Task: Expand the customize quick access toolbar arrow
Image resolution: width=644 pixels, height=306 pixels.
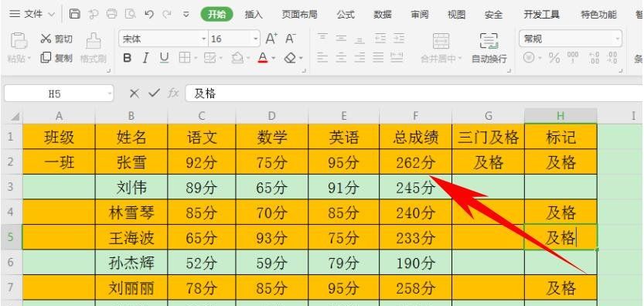Action: 186,15
